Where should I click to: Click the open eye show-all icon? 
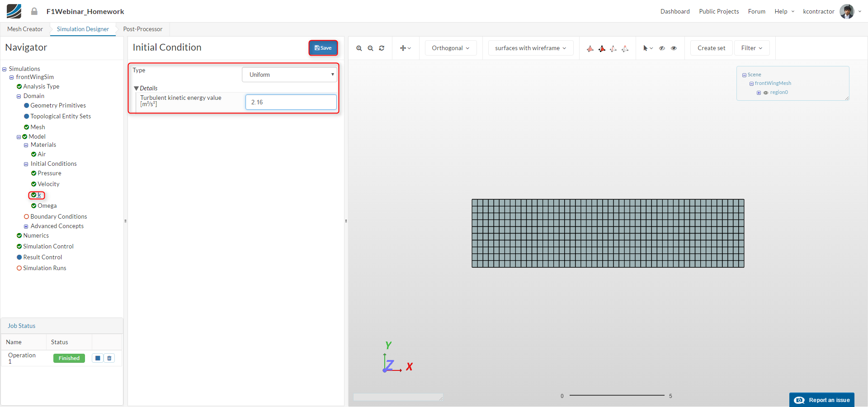pyautogui.click(x=674, y=48)
